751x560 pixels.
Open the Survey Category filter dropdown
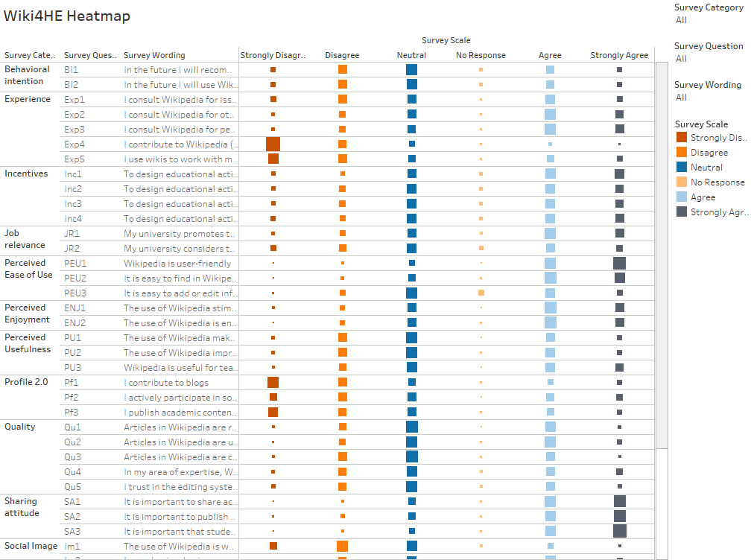[709, 20]
